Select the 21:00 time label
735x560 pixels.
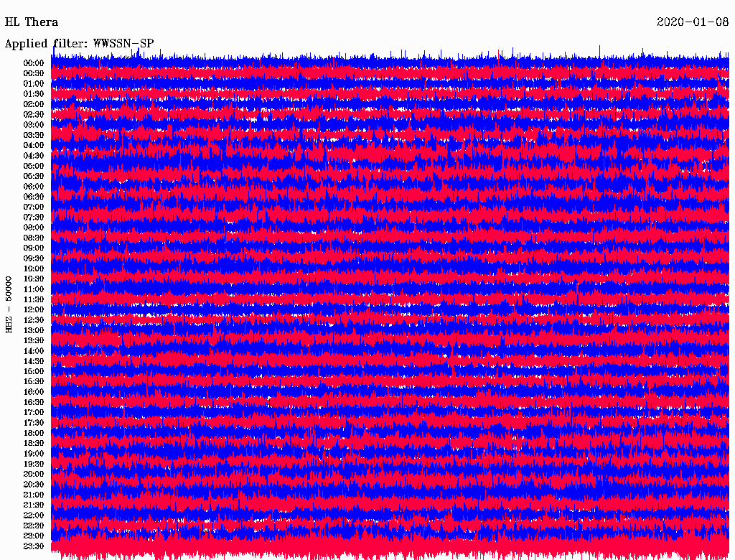pyautogui.click(x=33, y=495)
